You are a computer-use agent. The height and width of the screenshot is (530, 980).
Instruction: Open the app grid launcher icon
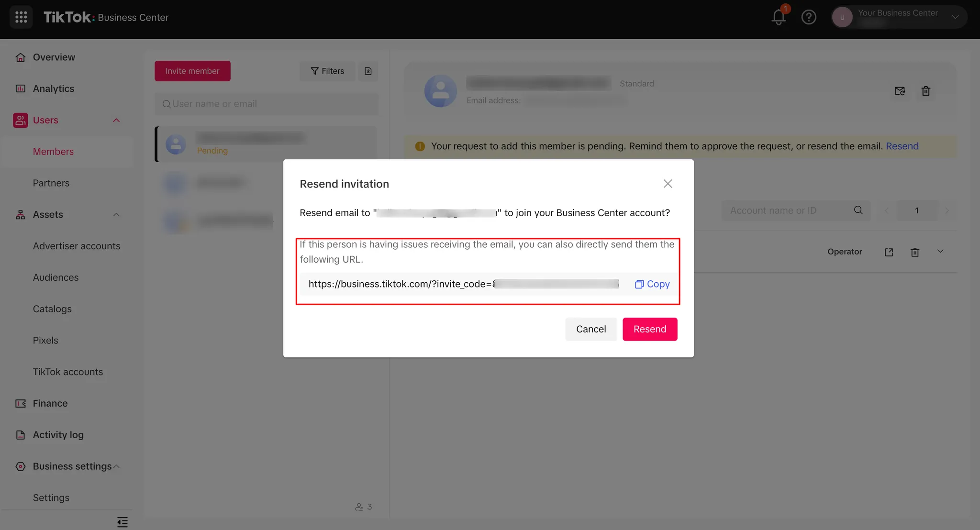[21, 17]
